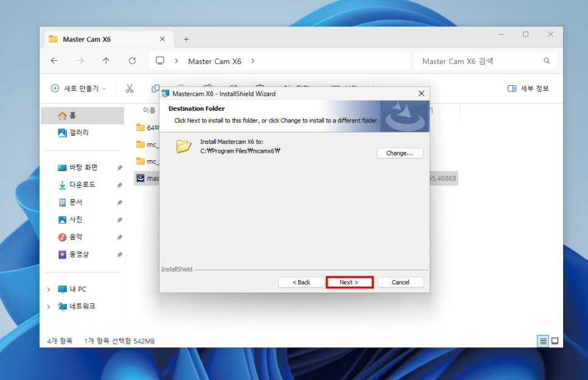Screen dimensions: 588x380
Task: Select the mas installer file row
Action: 147,178
